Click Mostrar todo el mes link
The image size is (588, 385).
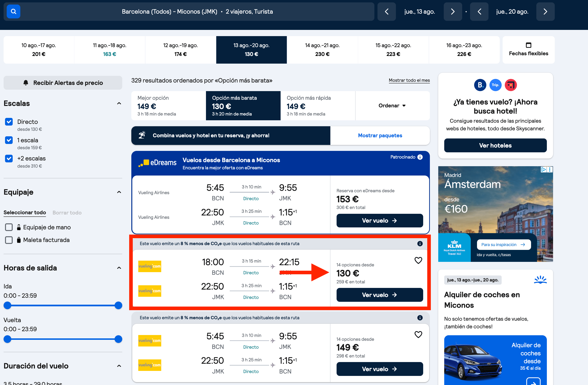point(409,80)
